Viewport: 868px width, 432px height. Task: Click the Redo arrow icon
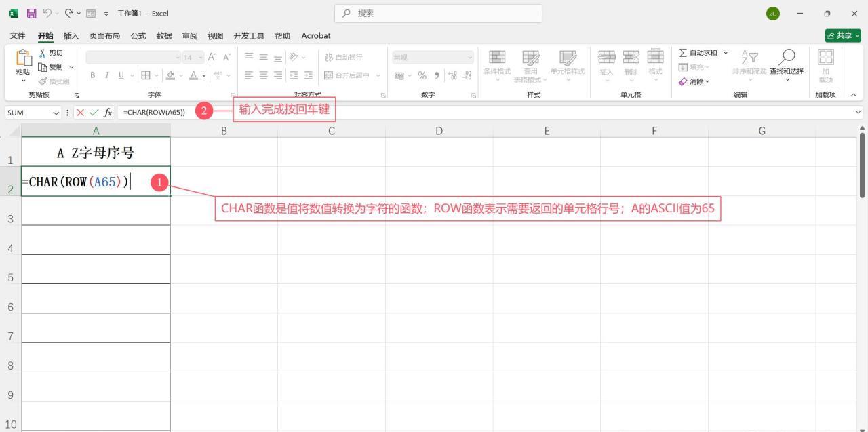pos(69,14)
